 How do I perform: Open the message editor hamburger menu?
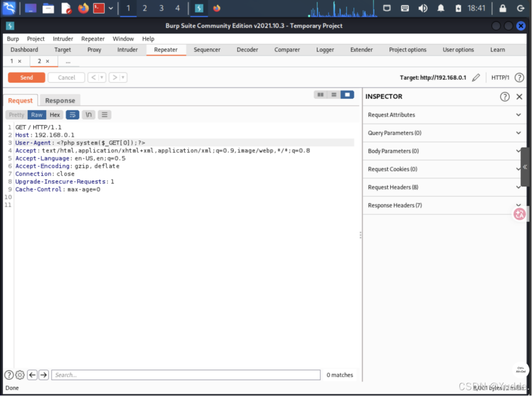105,115
